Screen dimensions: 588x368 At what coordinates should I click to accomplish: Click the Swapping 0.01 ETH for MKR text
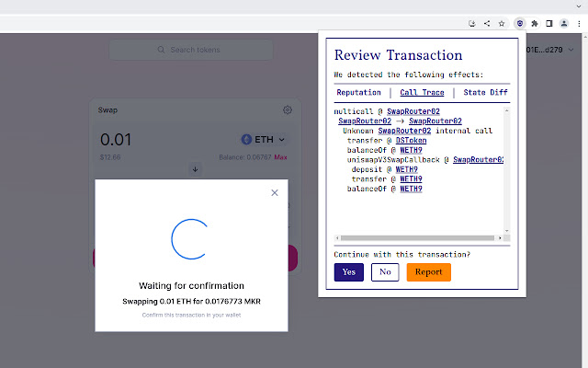191,302
